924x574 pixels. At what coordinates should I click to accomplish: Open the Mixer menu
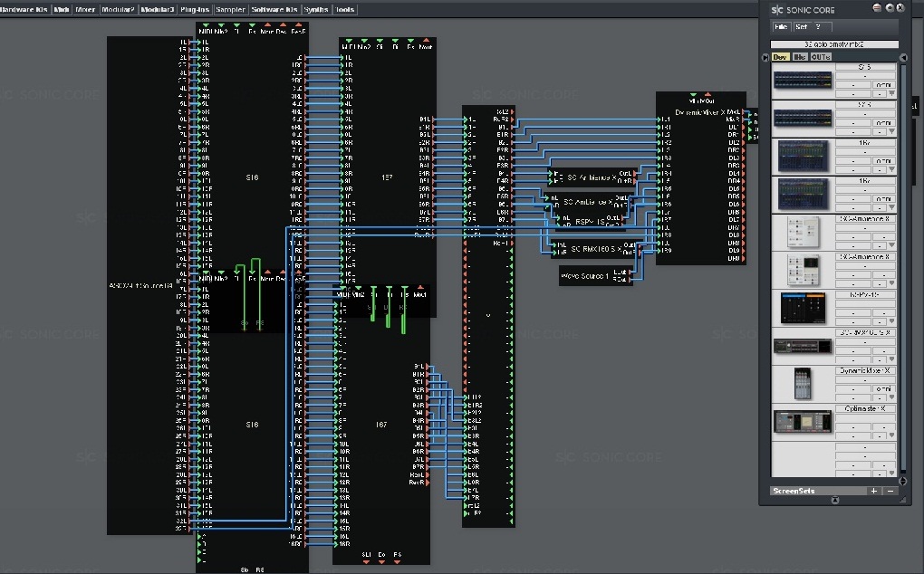click(x=85, y=9)
